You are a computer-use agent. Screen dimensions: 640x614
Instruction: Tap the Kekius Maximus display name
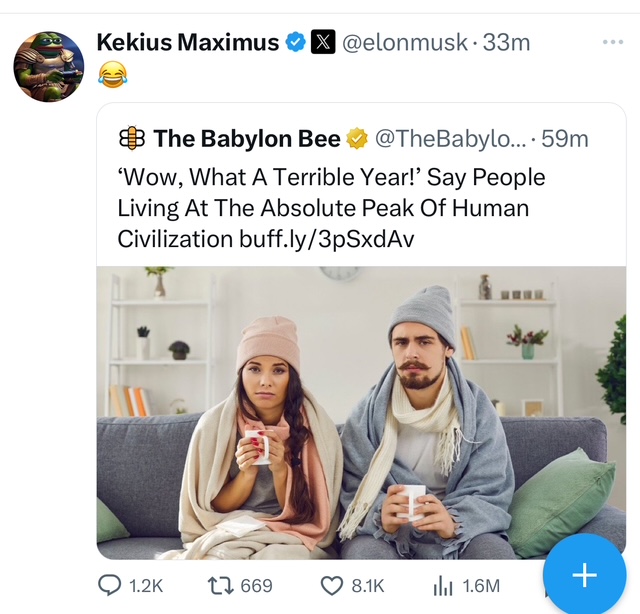187,42
